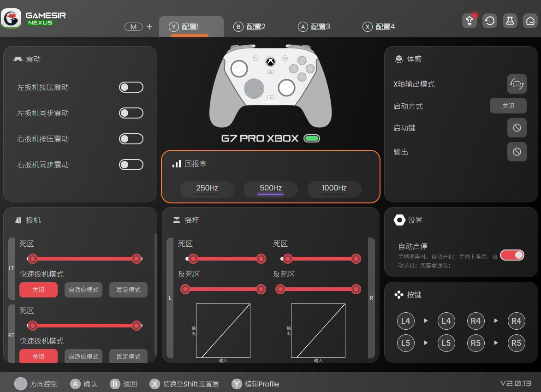Click the left R5 source button
The height and width of the screenshot is (392, 541).
(x=476, y=343)
